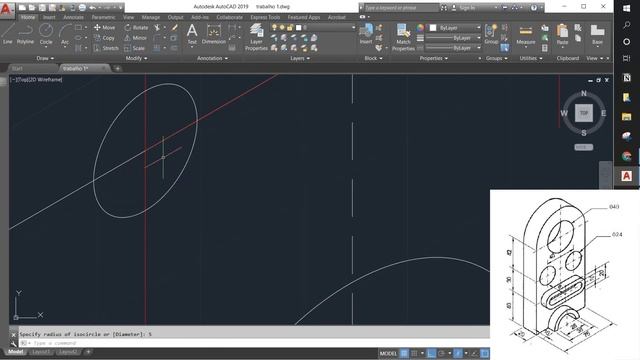
Task: Select the Line drawing tool
Action: click(7, 33)
